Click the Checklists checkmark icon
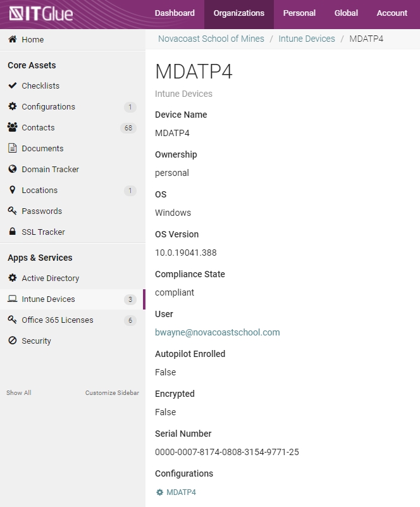420x507 pixels. tap(12, 85)
